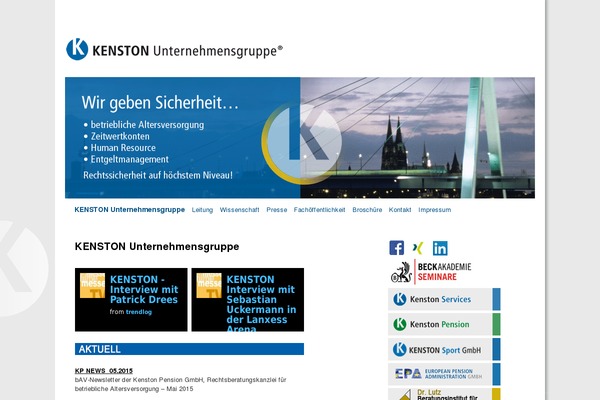Screen dimensions: 600x400
Task: Select KENSTON Unternehmensgruppe nav item
Action: pos(130,210)
